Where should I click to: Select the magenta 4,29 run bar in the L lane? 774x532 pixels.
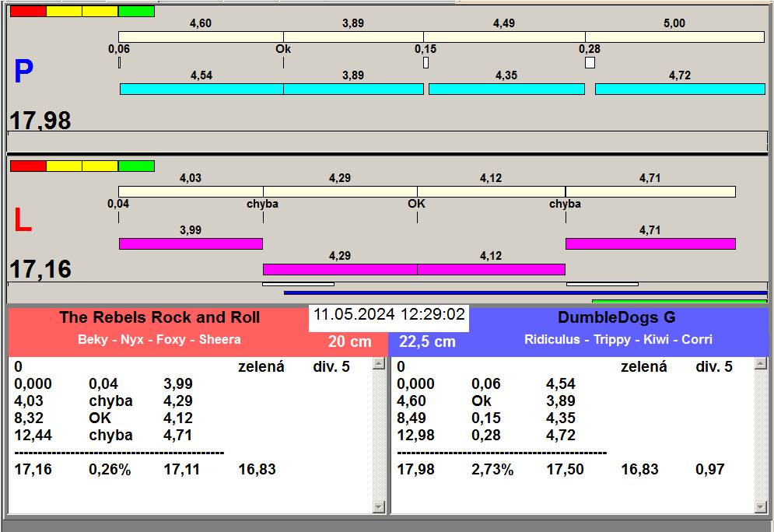point(340,269)
